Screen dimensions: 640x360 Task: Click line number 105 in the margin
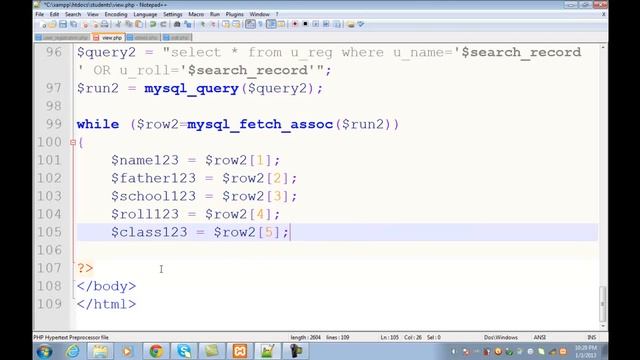click(x=49, y=232)
